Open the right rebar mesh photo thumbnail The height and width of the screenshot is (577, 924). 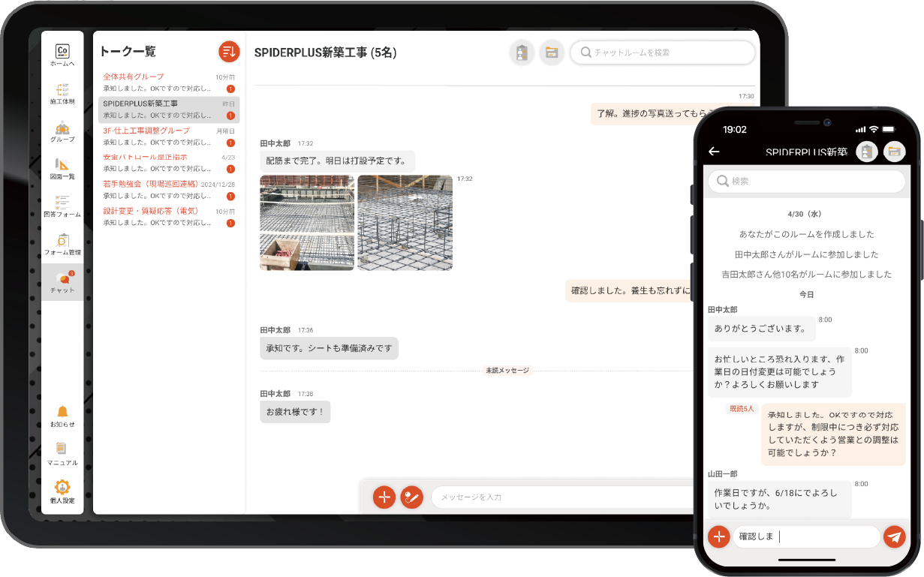point(405,223)
